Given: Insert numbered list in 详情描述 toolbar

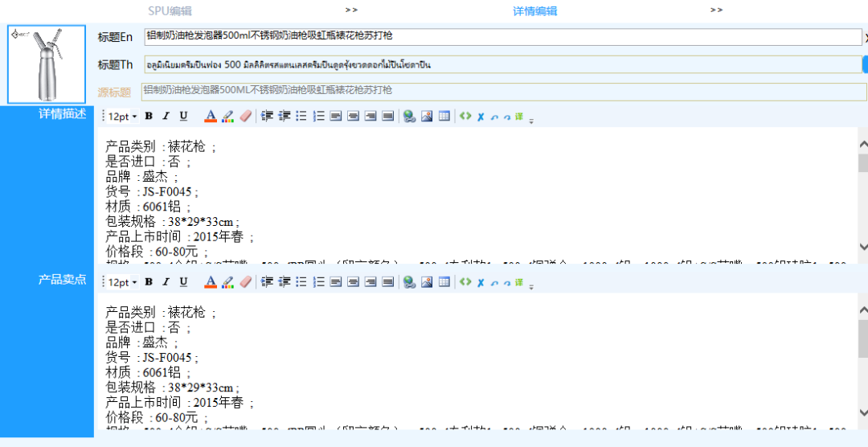Looking at the screenshot, I should 319,116.
